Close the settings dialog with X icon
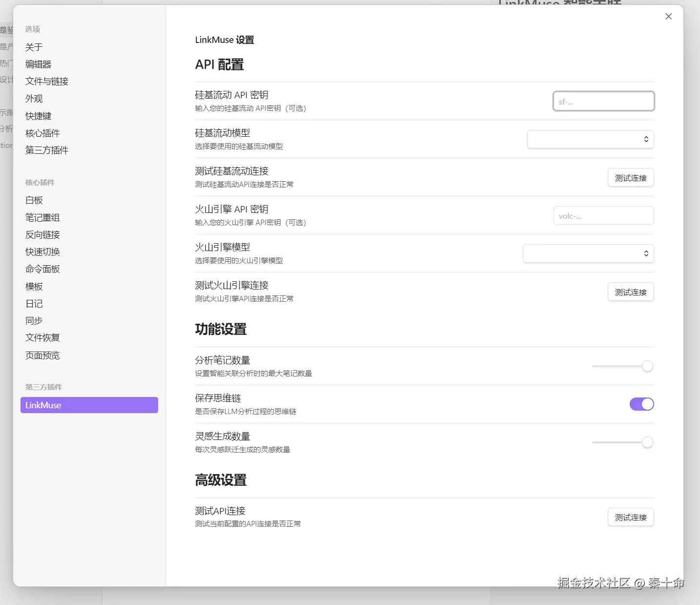Image resolution: width=700 pixels, height=605 pixels. click(x=668, y=17)
